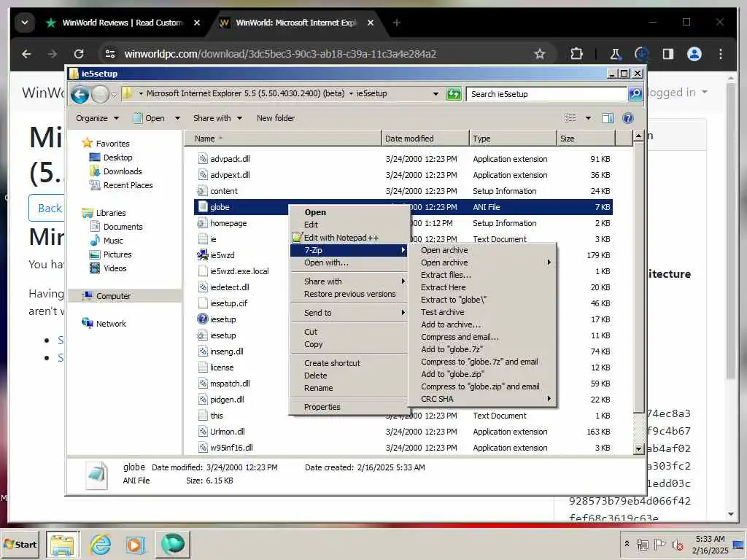The width and height of the screenshot is (747, 560).
Task: Click the change view icon in Explorer
Action: click(x=570, y=118)
